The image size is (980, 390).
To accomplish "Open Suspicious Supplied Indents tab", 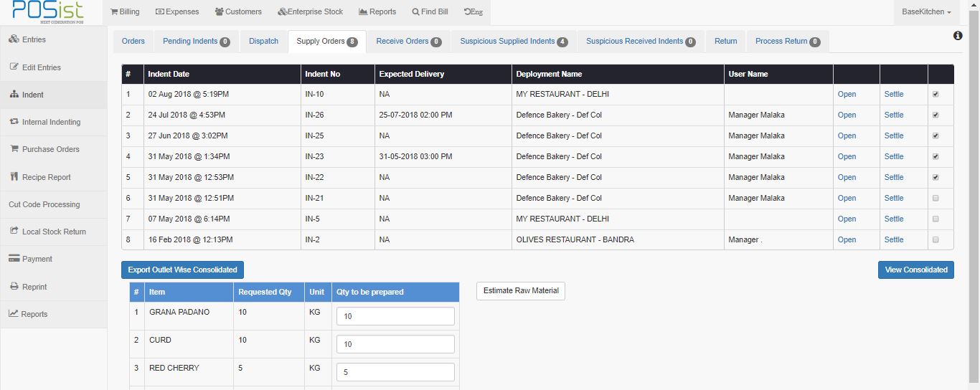I will [x=514, y=41].
